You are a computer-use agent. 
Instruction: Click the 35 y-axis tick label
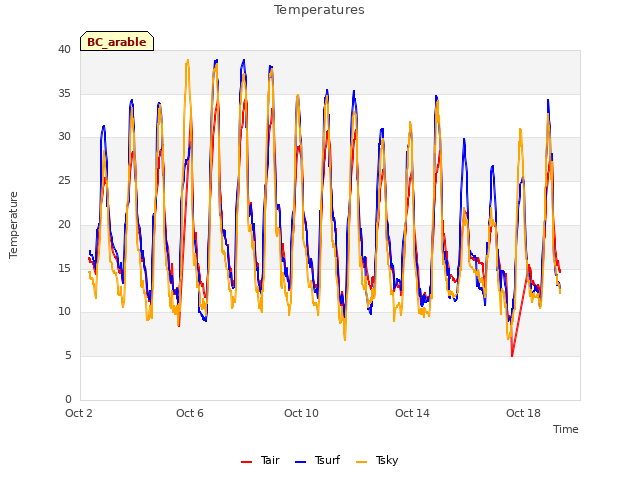click(64, 93)
